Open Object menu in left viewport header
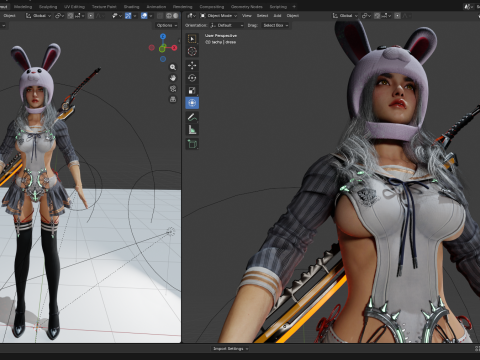This screenshot has height=360, width=480. 9,16
